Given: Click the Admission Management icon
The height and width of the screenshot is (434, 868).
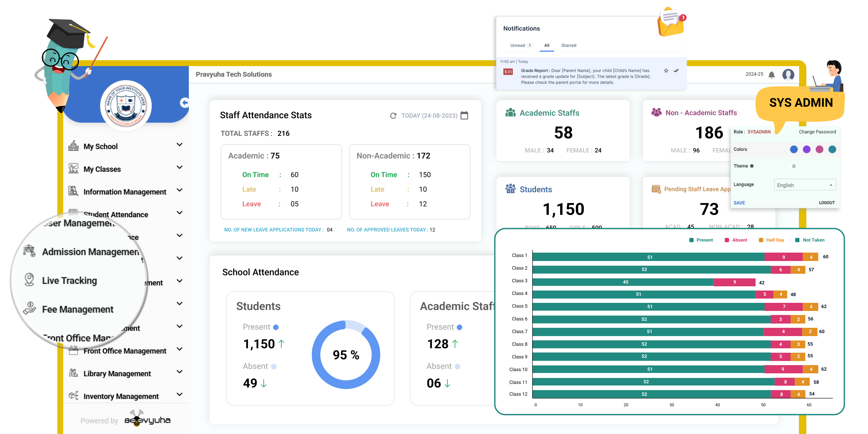Looking at the screenshot, I should coord(29,251).
